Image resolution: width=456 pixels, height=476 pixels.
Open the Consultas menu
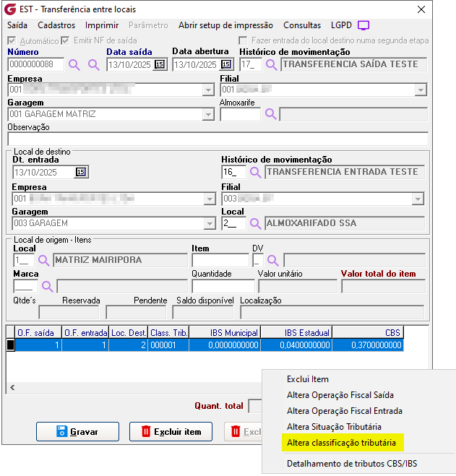302,25
